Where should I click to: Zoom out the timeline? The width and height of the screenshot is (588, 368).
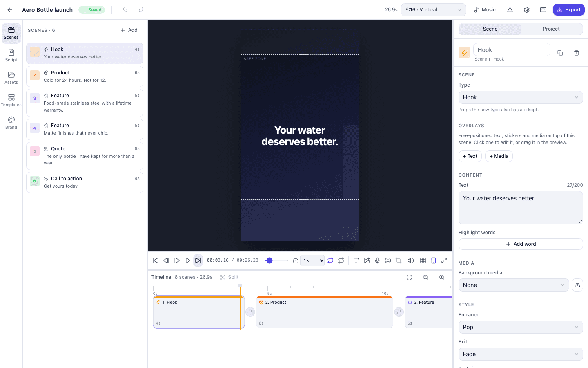coord(425,277)
